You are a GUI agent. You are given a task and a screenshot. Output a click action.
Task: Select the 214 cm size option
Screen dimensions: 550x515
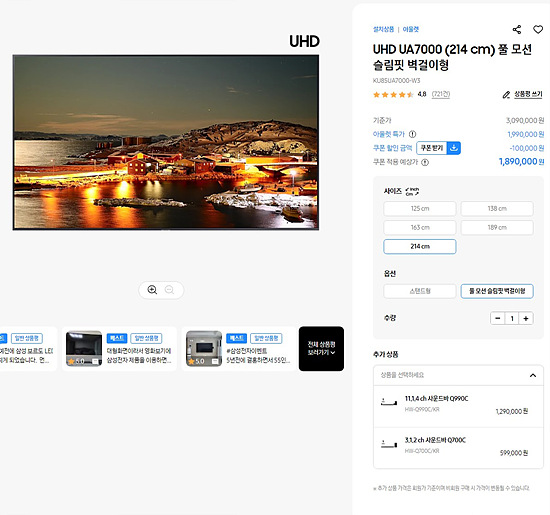coord(420,247)
